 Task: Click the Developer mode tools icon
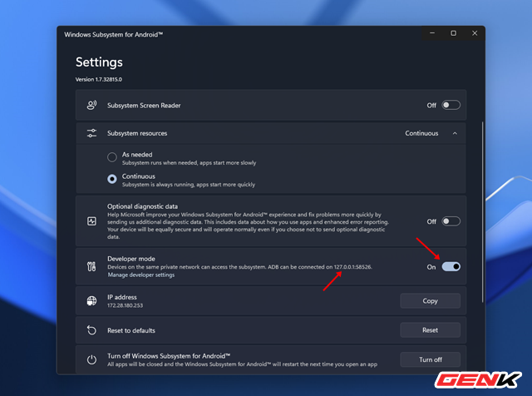(91, 266)
